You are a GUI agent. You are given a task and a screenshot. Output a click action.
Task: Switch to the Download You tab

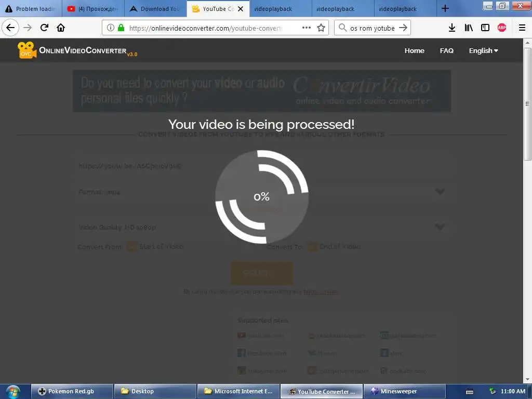coord(155,9)
